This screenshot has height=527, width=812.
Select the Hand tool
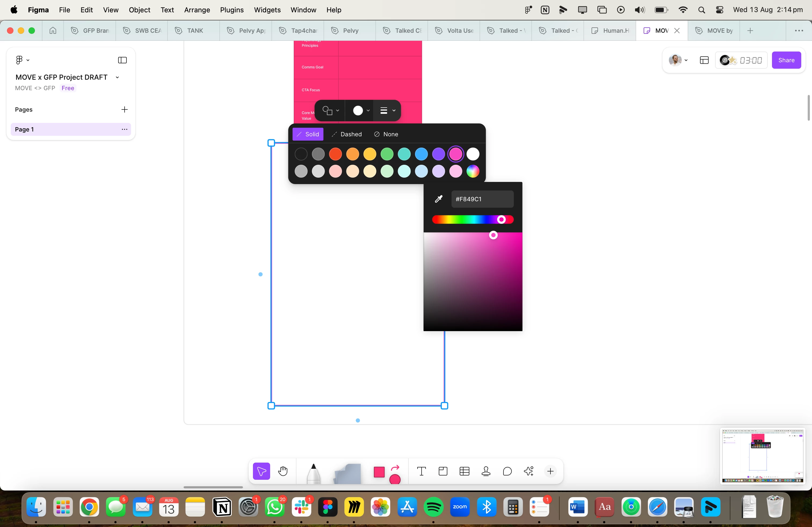(x=283, y=471)
